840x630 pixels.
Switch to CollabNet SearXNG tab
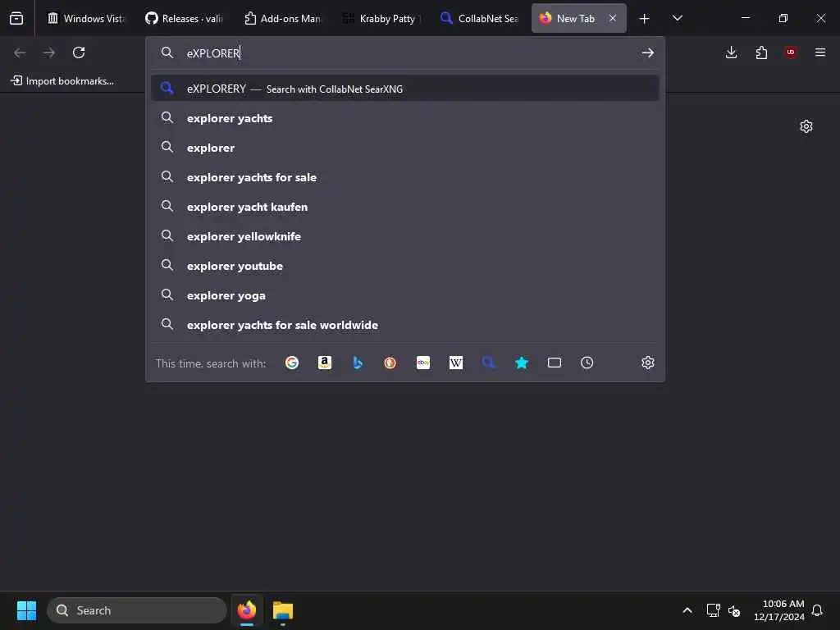click(479, 18)
